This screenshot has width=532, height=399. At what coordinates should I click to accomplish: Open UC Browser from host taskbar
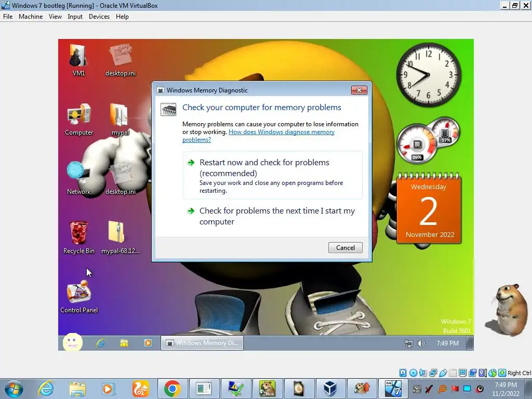(x=140, y=389)
